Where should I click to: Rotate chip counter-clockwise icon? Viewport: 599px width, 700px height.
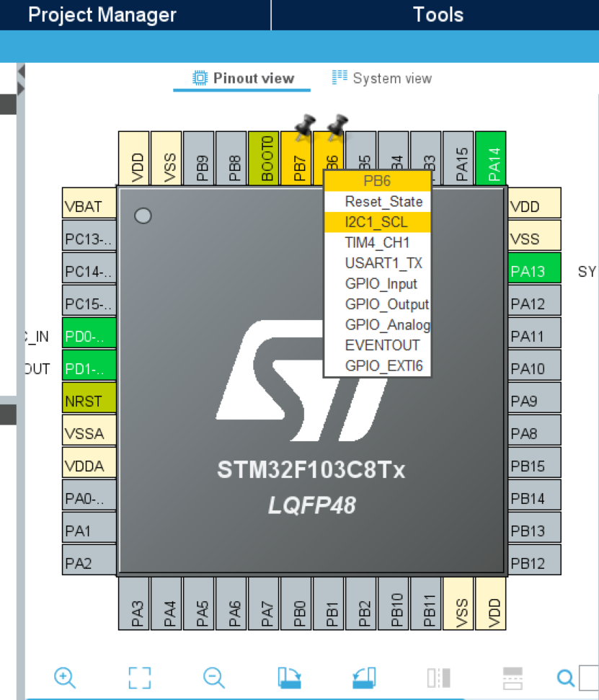pyautogui.click(x=364, y=678)
